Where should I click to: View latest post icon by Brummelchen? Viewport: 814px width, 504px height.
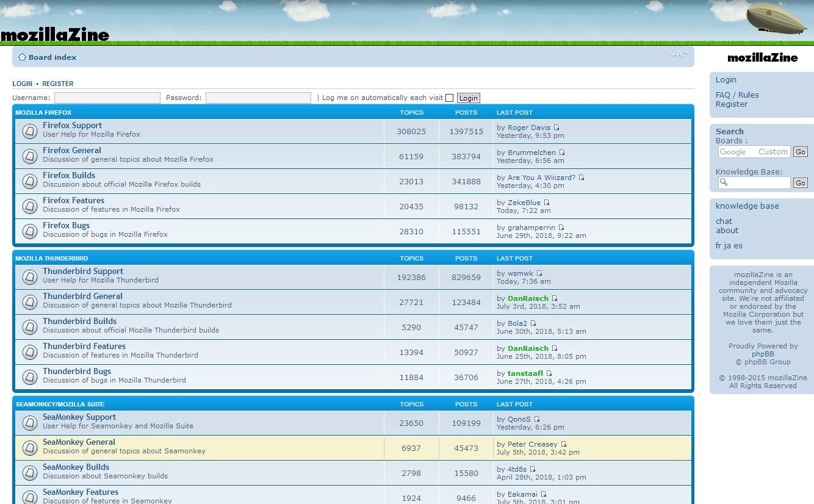coord(562,153)
